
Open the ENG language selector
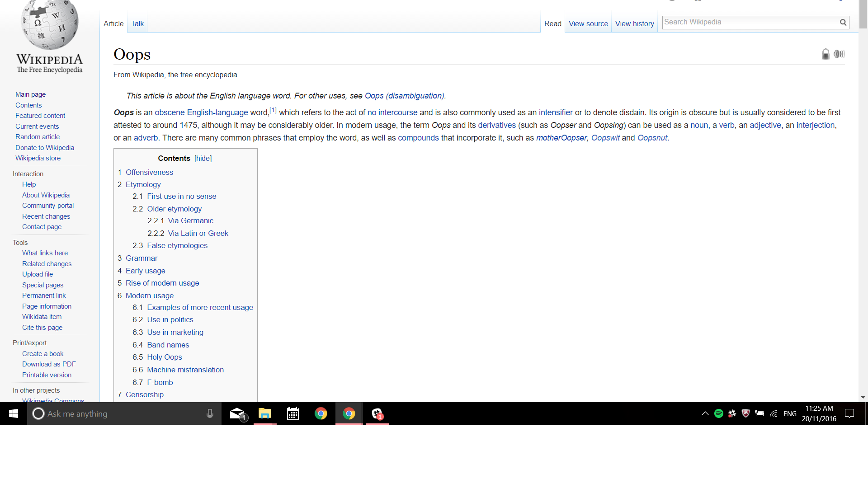point(790,413)
